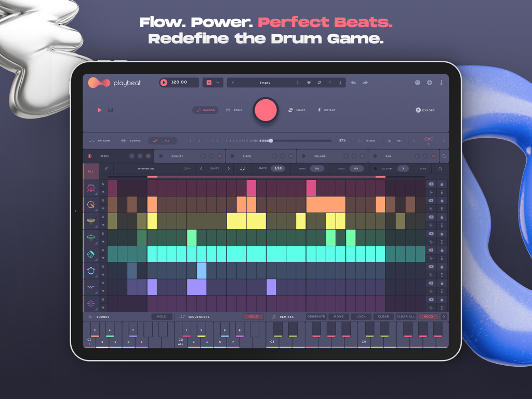Viewport: 532px width, 399px height.
Task: Click the Shift right chevron
Action: [229, 168]
